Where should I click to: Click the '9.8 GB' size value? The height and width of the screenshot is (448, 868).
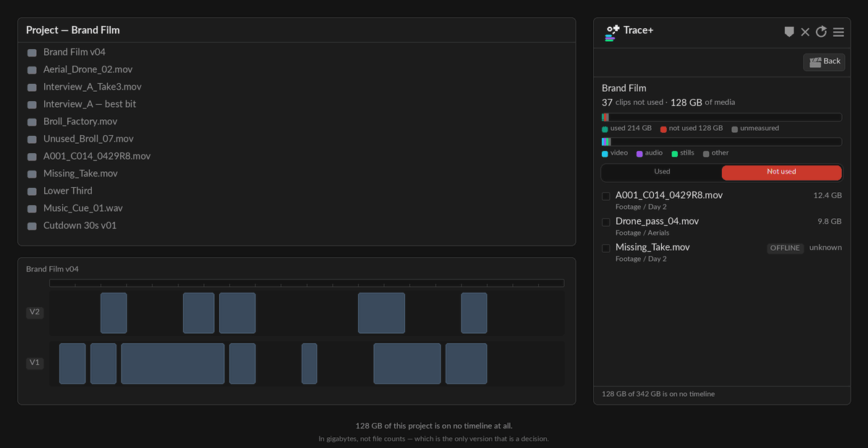pyautogui.click(x=830, y=222)
